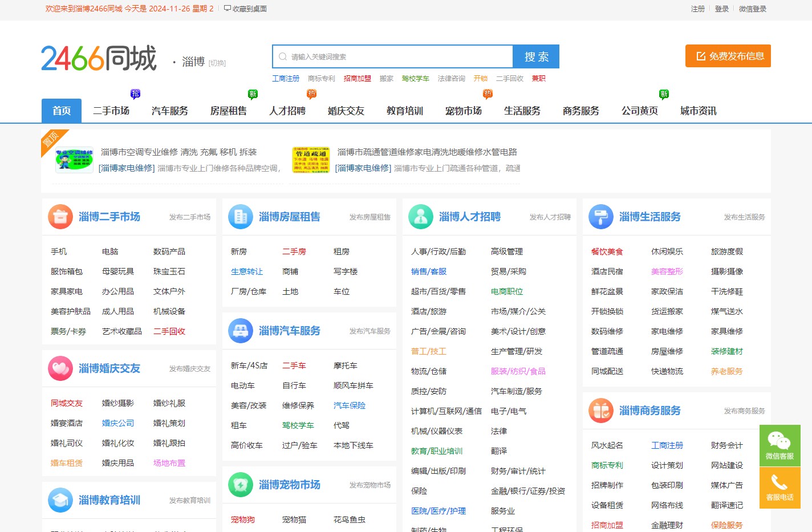Click the 淄博商务服务 gift icon

click(601, 411)
